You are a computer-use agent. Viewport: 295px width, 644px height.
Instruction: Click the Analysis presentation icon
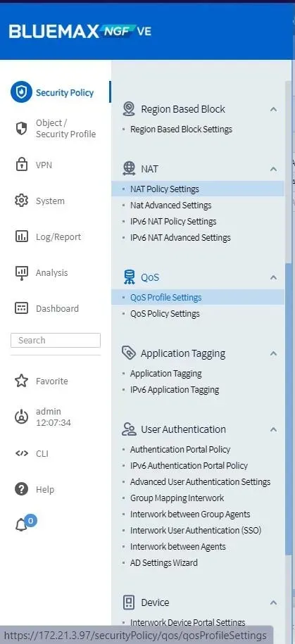tap(21, 272)
